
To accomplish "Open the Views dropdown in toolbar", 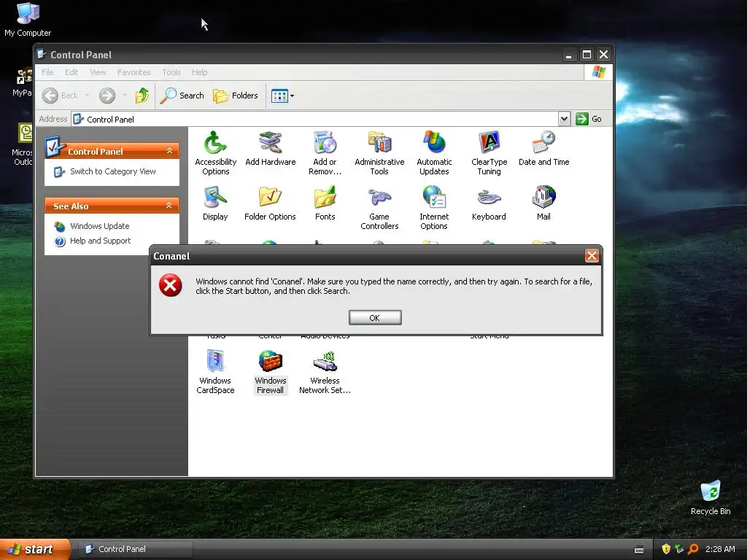I will (x=282, y=96).
